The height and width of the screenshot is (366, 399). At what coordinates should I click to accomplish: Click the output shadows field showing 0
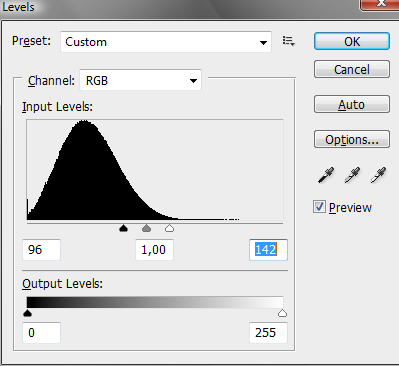point(41,333)
